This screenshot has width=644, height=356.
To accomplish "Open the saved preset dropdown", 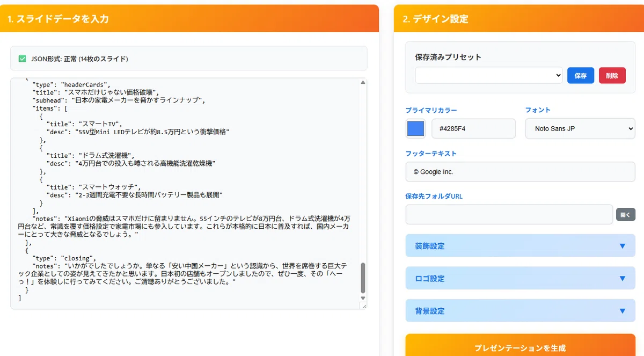I will point(489,75).
